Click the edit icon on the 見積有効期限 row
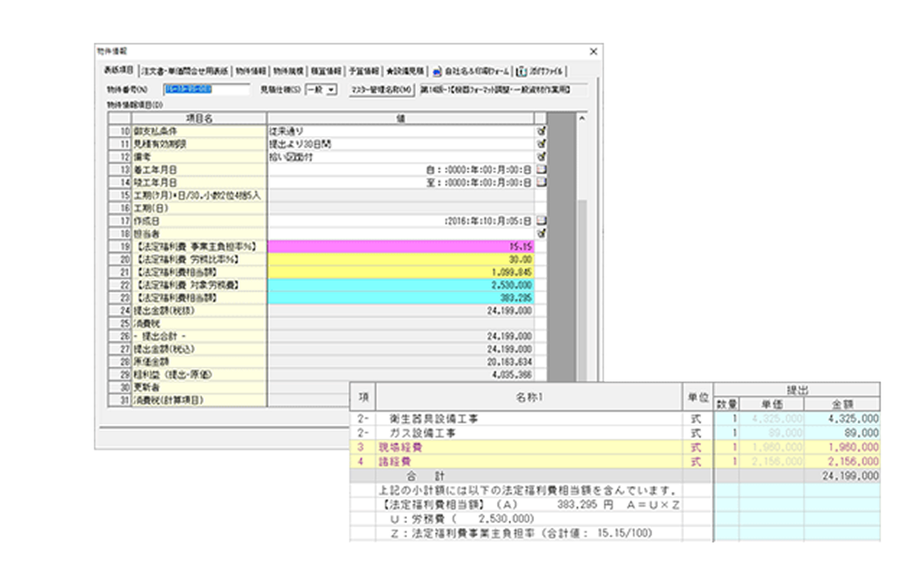 click(x=541, y=142)
